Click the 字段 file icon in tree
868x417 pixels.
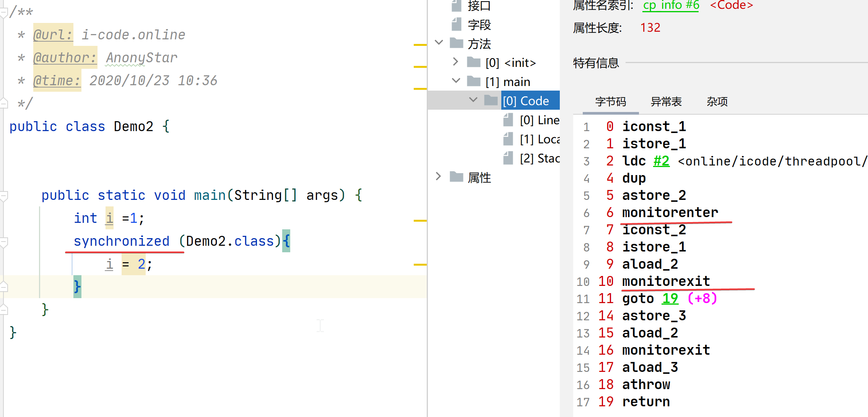click(456, 25)
